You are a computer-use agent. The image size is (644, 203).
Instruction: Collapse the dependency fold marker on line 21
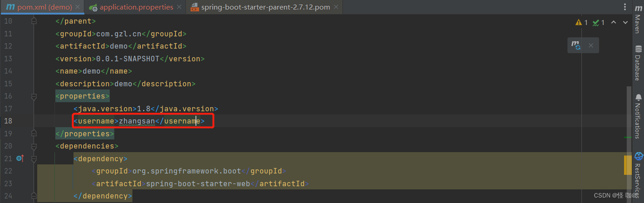coord(34,158)
